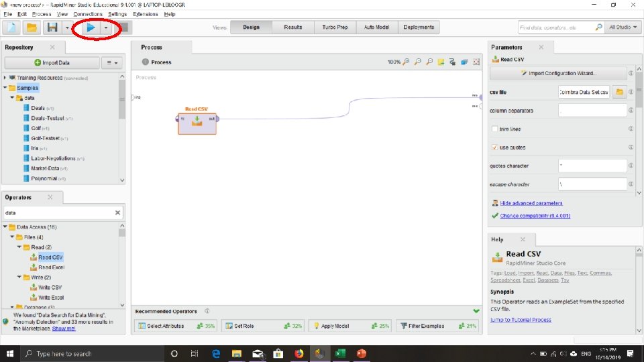Select Iris dataset in Repository
The width and height of the screenshot is (644, 362).
[35, 148]
